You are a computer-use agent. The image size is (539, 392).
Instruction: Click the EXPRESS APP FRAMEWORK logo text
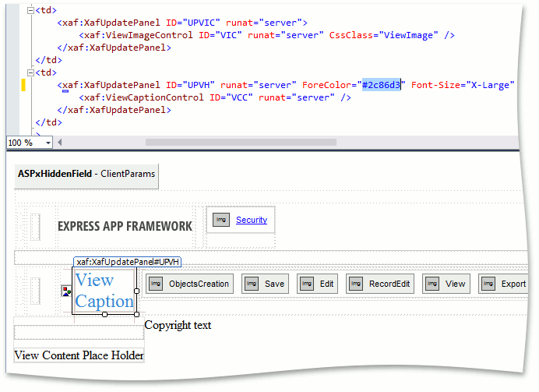point(125,226)
